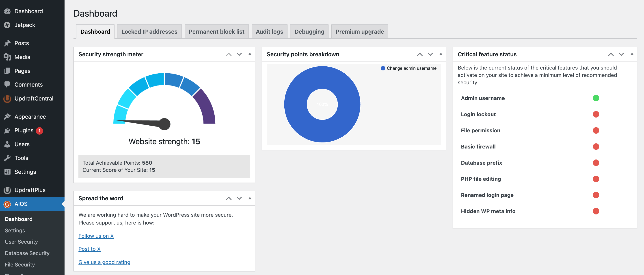
Task: Click the Tools wrench icon
Action: tap(7, 158)
